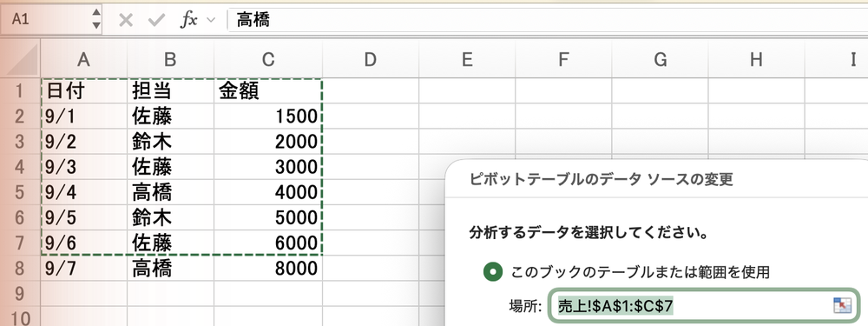Image resolution: width=868 pixels, height=326 pixels.
Task: Click the cell containing 9/2
Action: pos(83,142)
